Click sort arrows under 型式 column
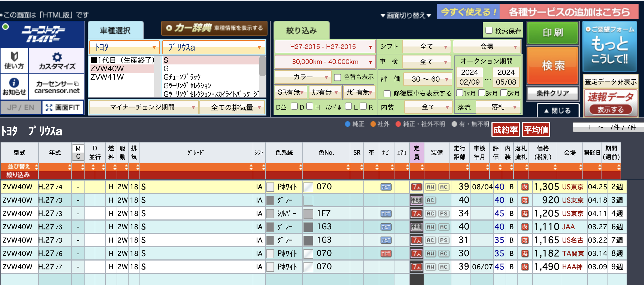The height and width of the screenshot is (285, 644). (x=36, y=167)
